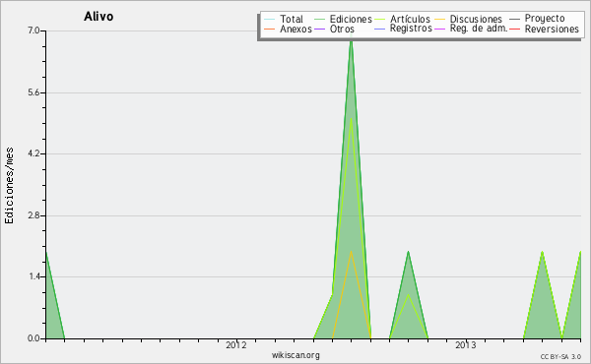This screenshot has height=364, width=591.
Task: Click the 2.8 y-axis value
Action: 33,215
